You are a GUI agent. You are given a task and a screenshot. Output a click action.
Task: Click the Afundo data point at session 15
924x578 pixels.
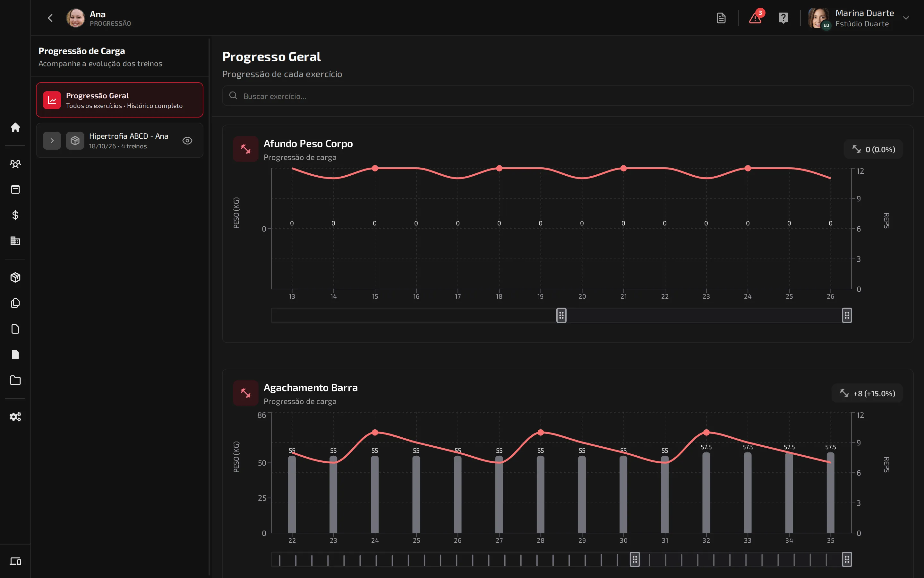coord(375,168)
